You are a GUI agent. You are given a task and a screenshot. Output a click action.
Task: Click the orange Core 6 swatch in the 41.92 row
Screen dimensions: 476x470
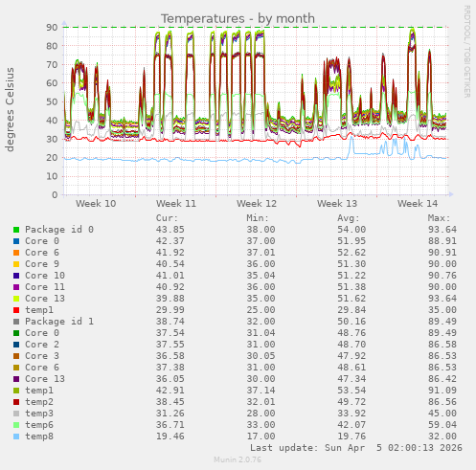16,253
